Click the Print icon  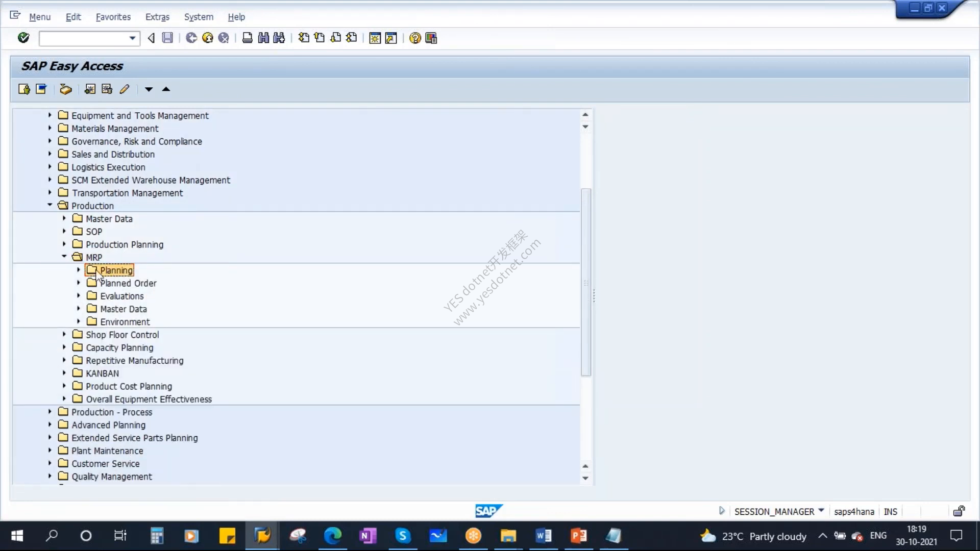tap(247, 38)
